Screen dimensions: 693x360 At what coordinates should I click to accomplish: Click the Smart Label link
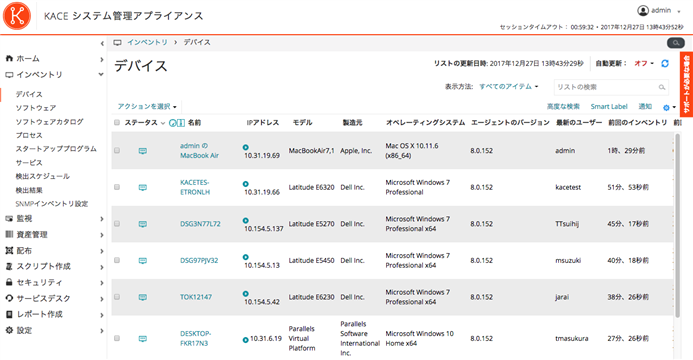(x=609, y=106)
